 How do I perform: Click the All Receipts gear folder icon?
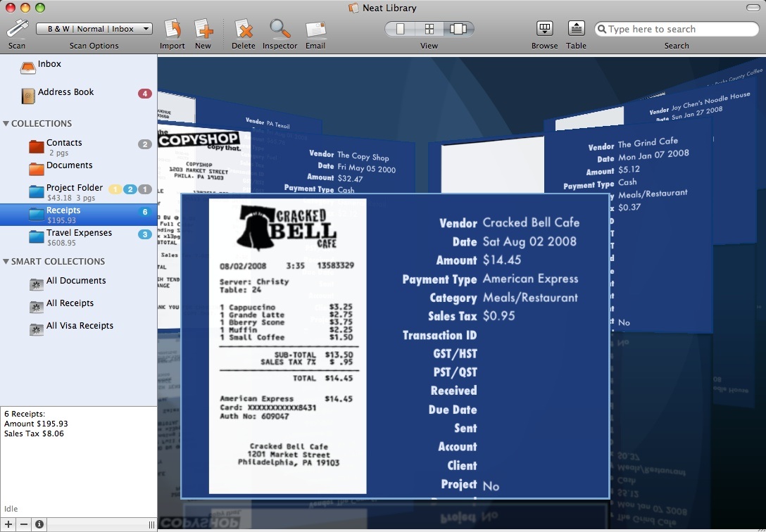(x=37, y=307)
